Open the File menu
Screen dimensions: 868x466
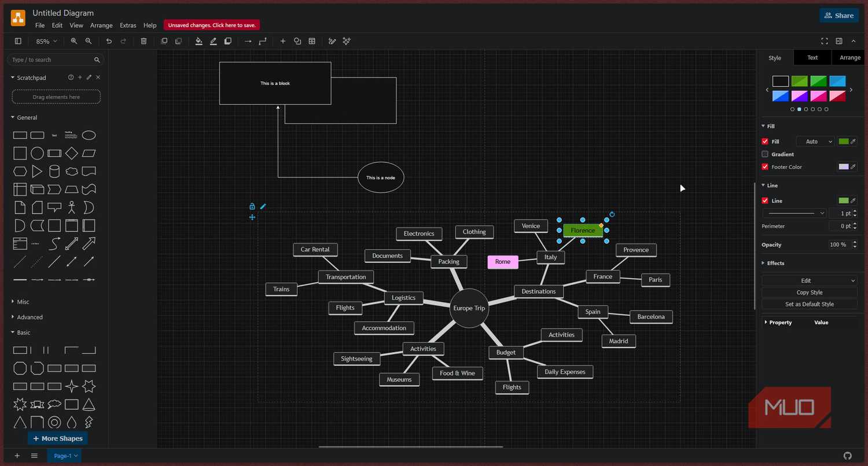tap(40, 25)
